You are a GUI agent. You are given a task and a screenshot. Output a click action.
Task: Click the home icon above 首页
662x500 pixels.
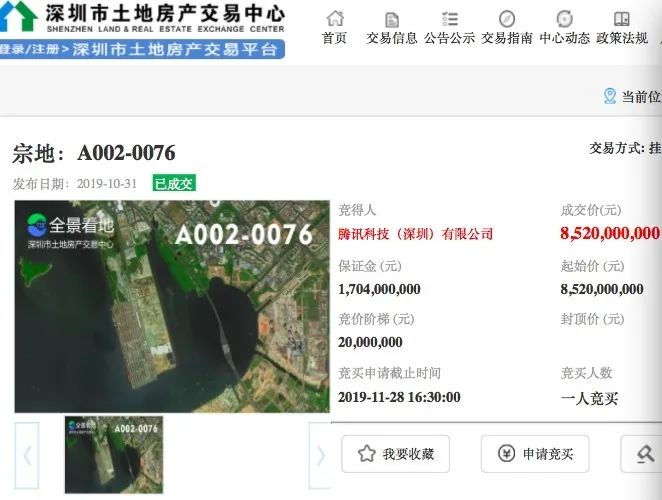(335, 18)
